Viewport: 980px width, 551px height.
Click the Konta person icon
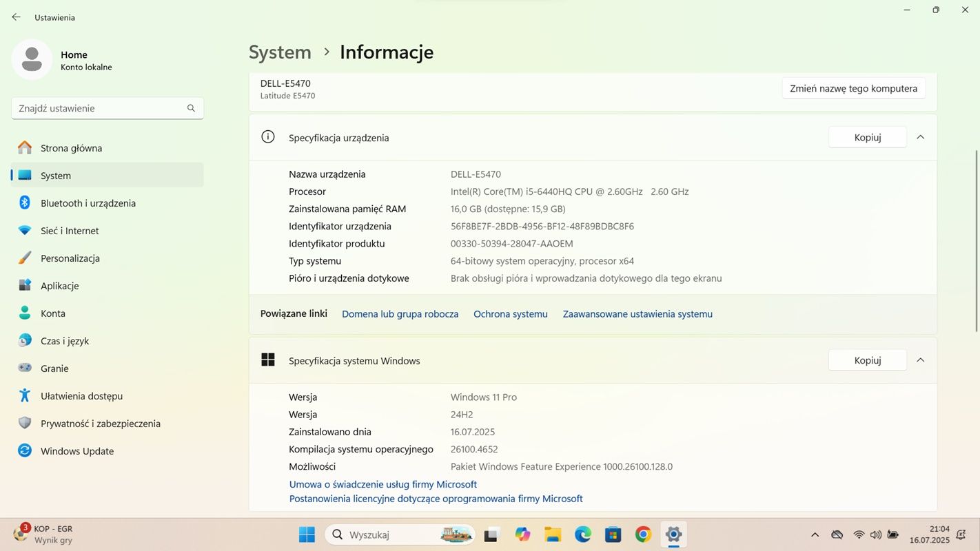point(25,313)
